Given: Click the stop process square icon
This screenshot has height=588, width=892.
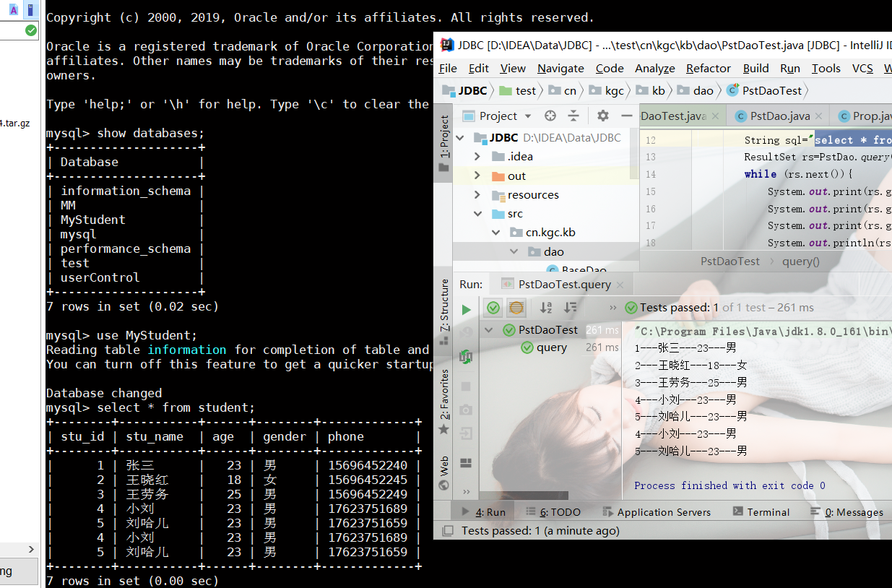Looking at the screenshot, I should tap(466, 386).
